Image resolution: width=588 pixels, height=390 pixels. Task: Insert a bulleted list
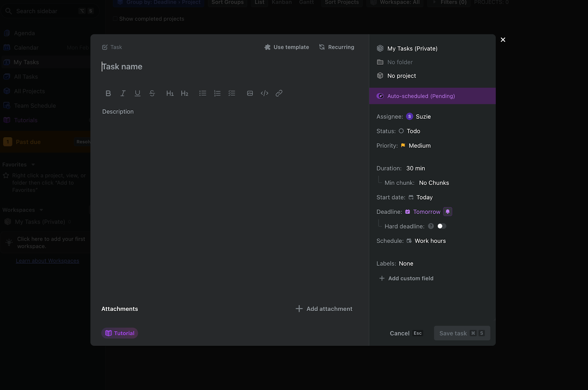coord(202,93)
